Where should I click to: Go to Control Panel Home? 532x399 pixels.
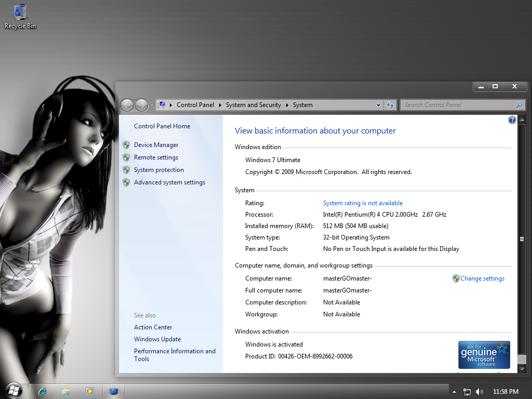point(162,126)
